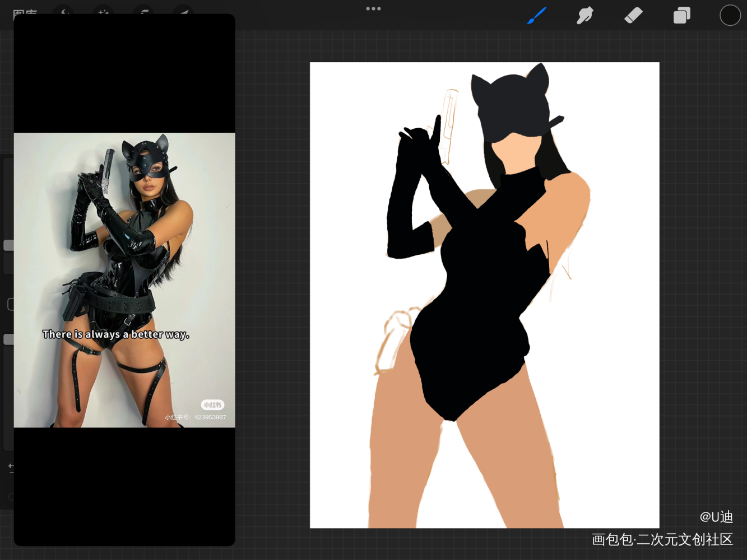Select the Smudge finger tool
Image resolution: width=747 pixels, height=560 pixels.
pyautogui.click(x=584, y=16)
